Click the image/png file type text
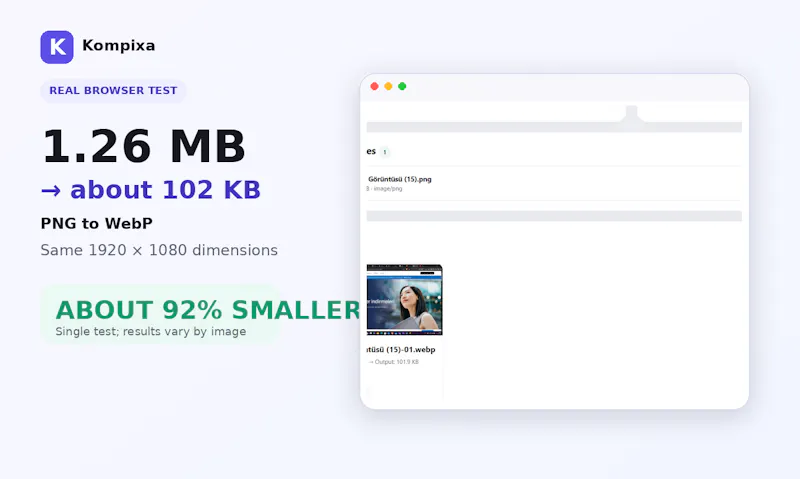Viewport: 800px width, 479px height. pos(388,189)
